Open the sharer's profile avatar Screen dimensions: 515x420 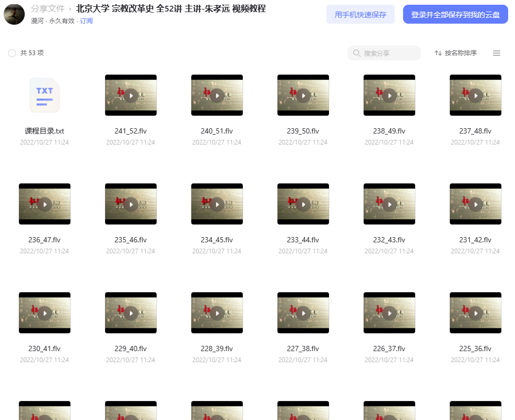point(14,14)
